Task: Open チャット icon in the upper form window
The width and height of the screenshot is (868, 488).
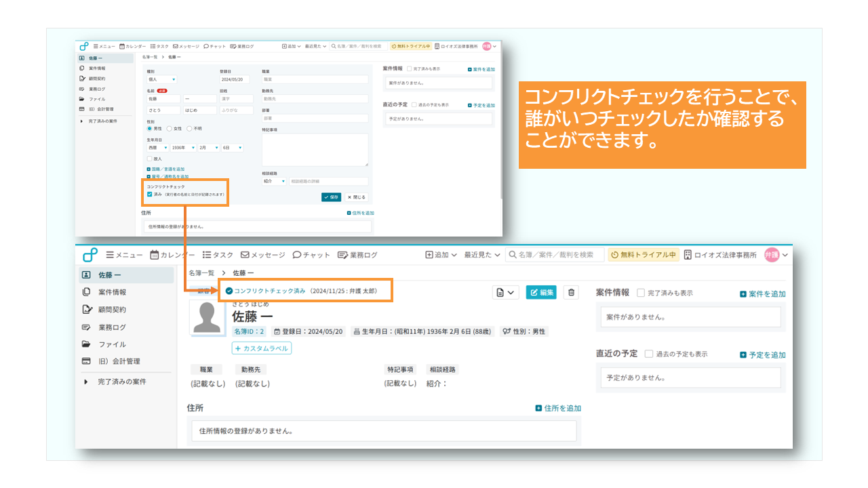Action: click(x=205, y=46)
